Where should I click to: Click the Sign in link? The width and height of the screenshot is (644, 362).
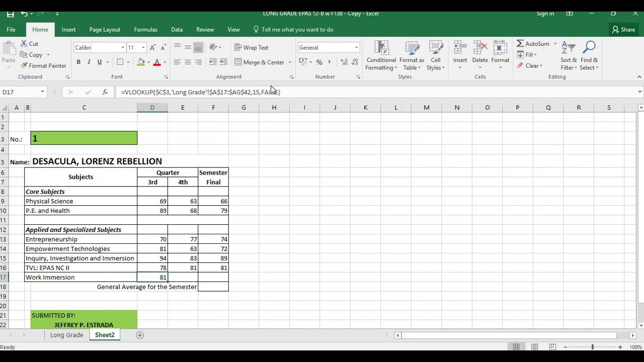[x=545, y=14]
